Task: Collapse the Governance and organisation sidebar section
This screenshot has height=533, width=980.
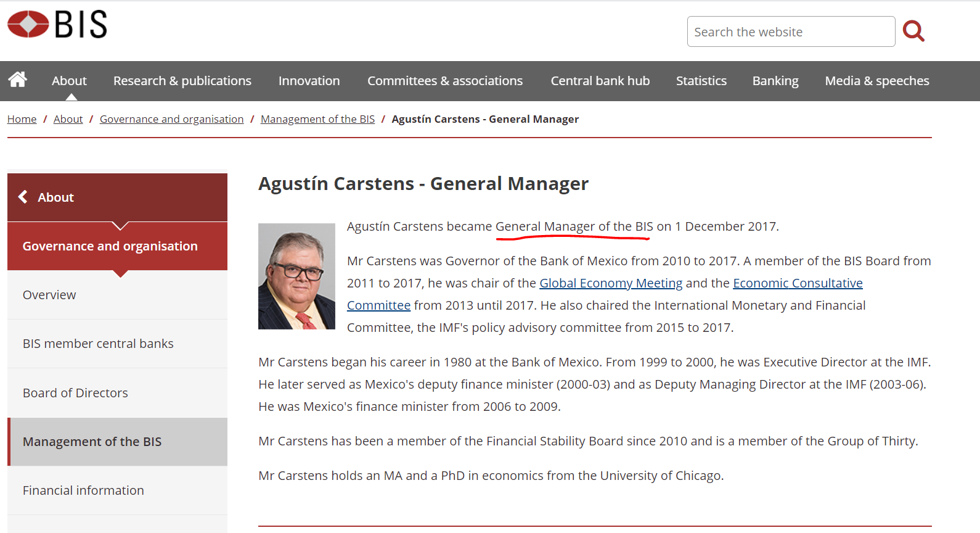Action: point(110,246)
